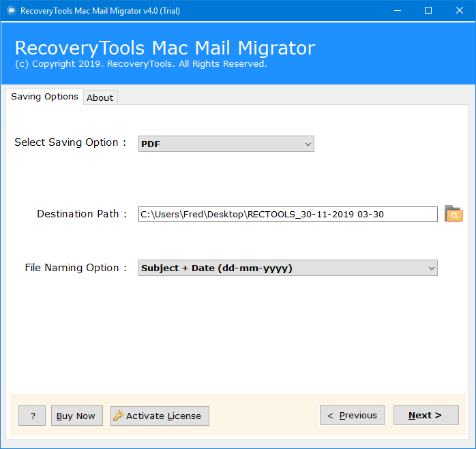Click inside the Destination Path text field
This screenshot has width=476, height=449.
point(288,214)
